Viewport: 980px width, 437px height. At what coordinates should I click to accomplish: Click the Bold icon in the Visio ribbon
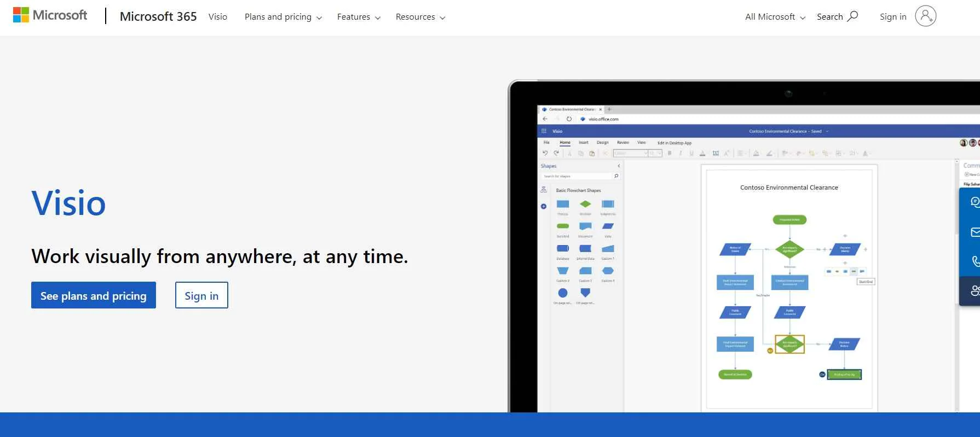point(670,154)
